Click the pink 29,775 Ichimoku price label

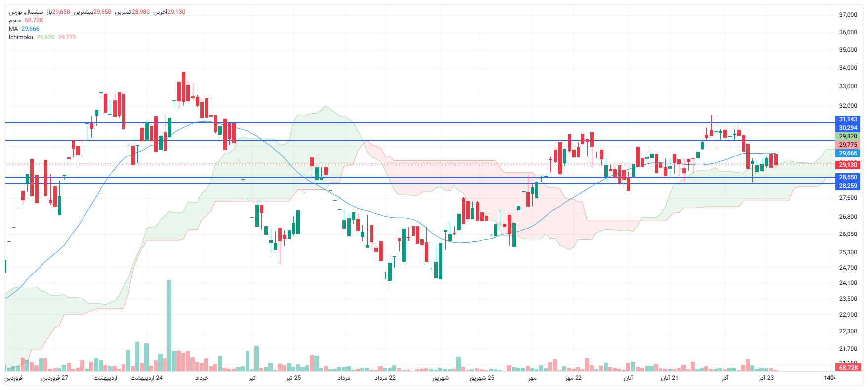pyautogui.click(x=848, y=145)
